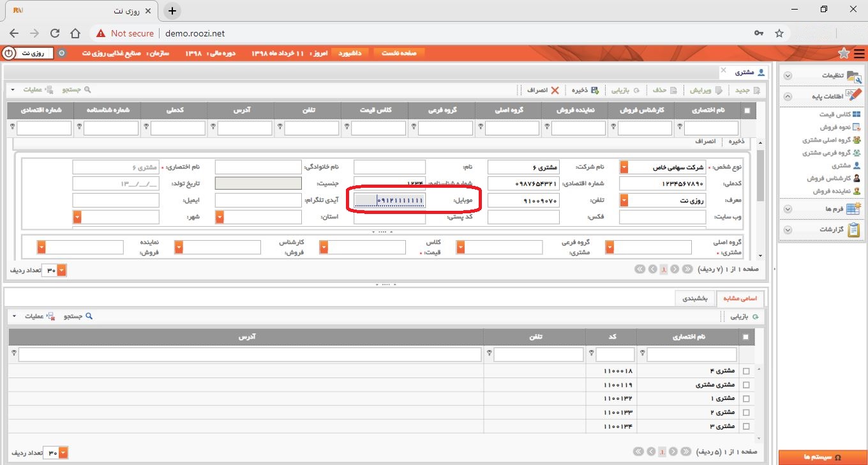Open the نوع شخص dropdown

pyautogui.click(x=624, y=167)
